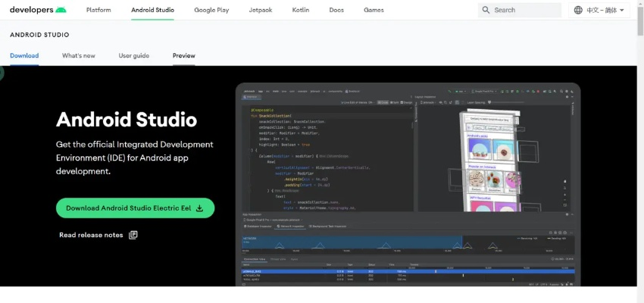This screenshot has height=303, width=644.
Task: Download Android Studio Electric Eel
Action: pos(127,208)
